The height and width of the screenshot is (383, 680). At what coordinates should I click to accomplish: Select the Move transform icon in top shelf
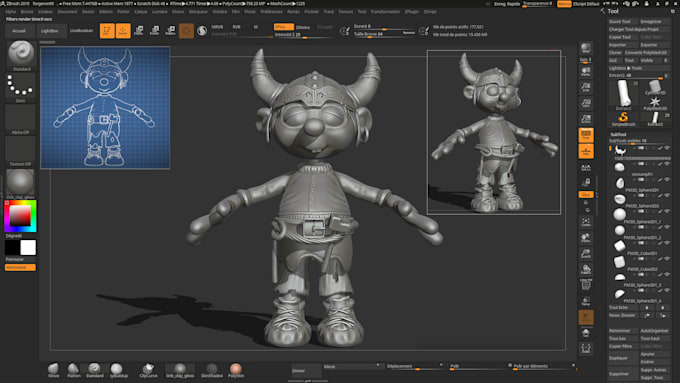coord(139,31)
